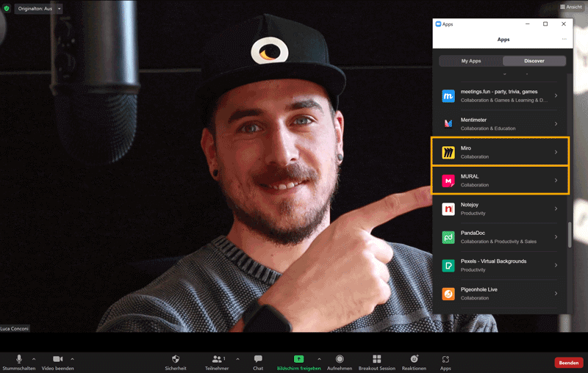The width and height of the screenshot is (588, 373).
Task: Open Pexels details via its chevron
Action: click(556, 265)
